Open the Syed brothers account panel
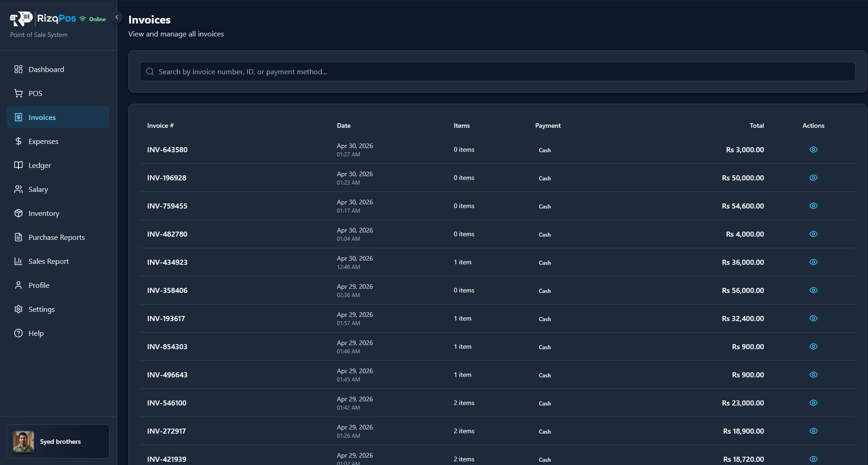This screenshot has height=465, width=868. [x=58, y=441]
